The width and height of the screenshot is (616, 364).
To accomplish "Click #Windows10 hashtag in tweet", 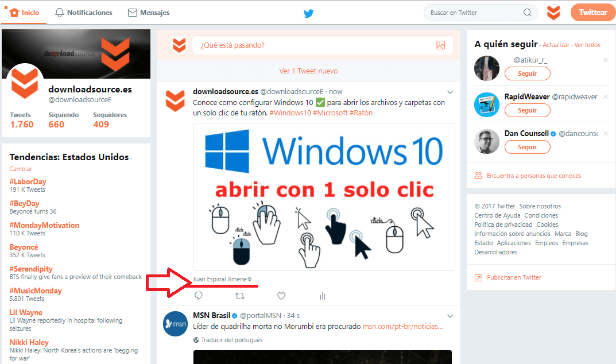I will [290, 113].
